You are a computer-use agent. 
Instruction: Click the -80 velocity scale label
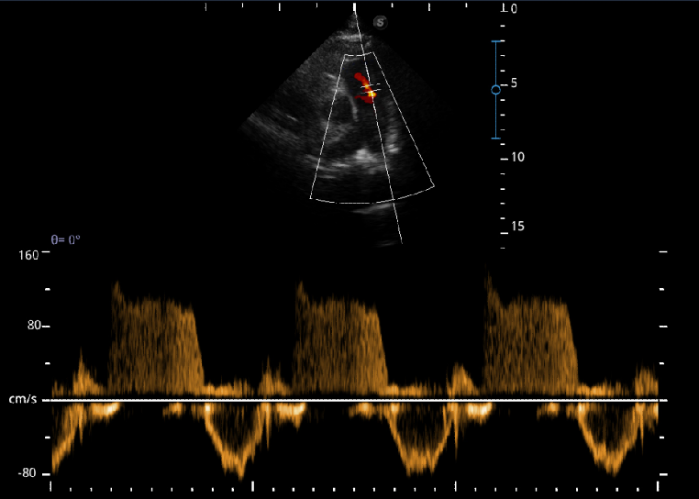[27, 473]
